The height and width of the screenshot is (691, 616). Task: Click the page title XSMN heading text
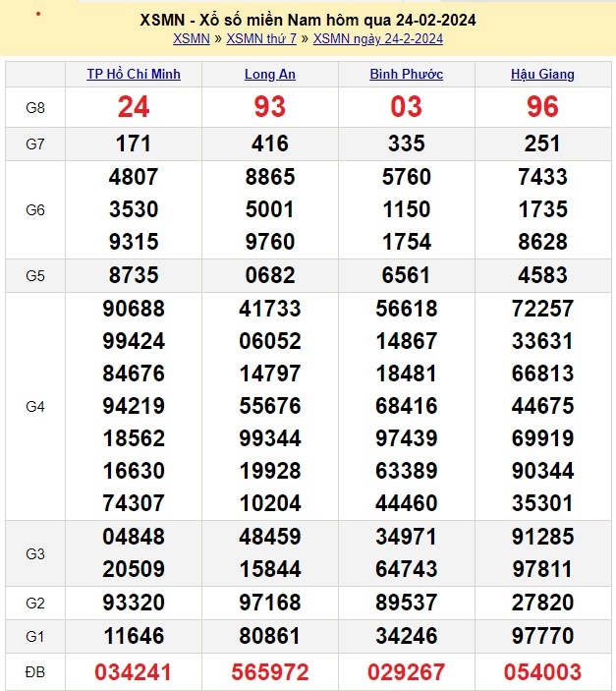[x=308, y=20]
